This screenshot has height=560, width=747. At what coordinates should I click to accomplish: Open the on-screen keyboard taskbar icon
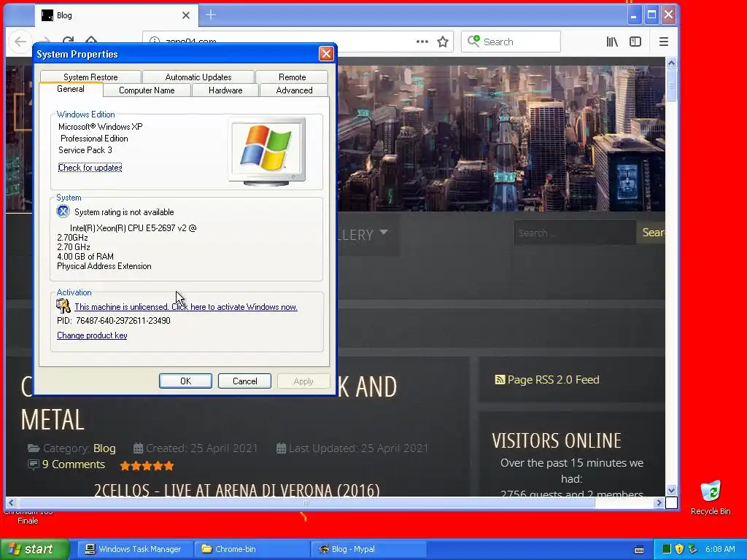point(639,550)
